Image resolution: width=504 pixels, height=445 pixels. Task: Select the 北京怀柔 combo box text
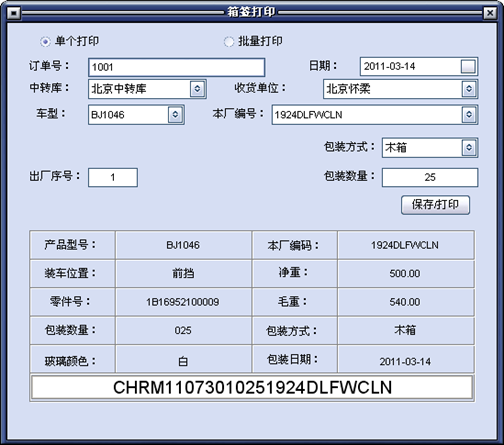(x=348, y=89)
